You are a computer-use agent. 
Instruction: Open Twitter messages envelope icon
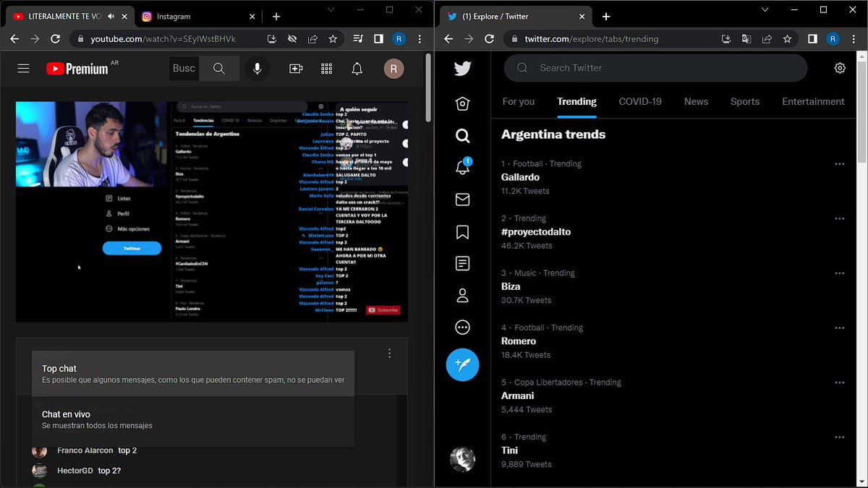[x=463, y=200]
